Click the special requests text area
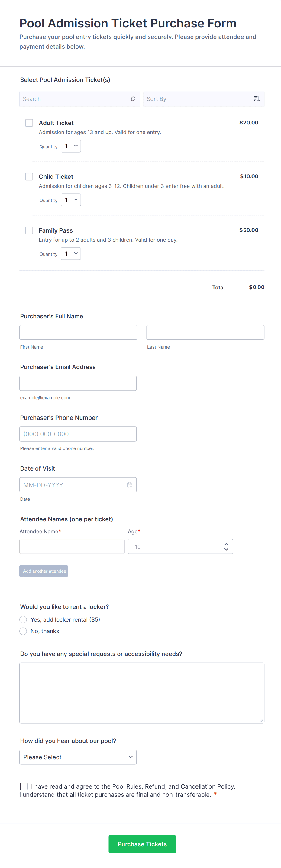The height and width of the screenshot is (868, 281). [x=141, y=693]
